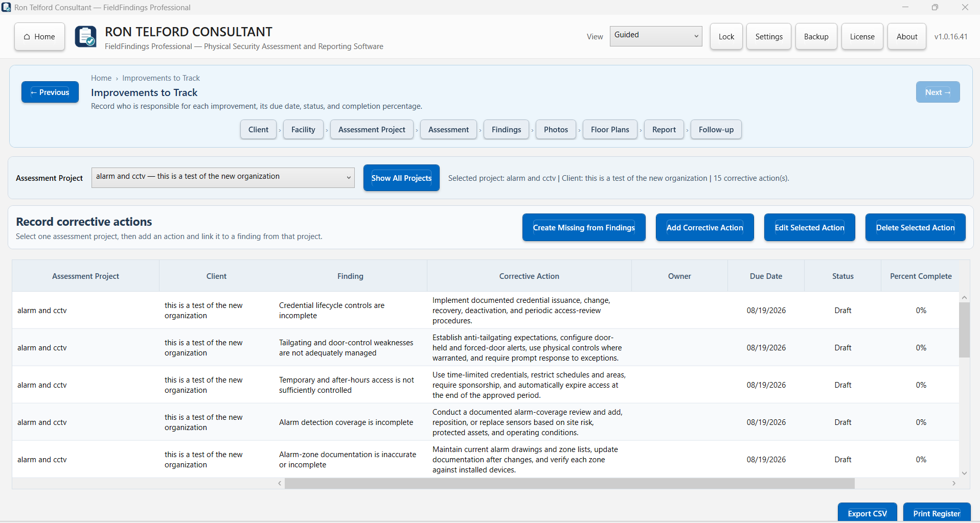This screenshot has width=980, height=523.
Task: Click the horizontal scroll left arrow
Action: click(x=280, y=483)
